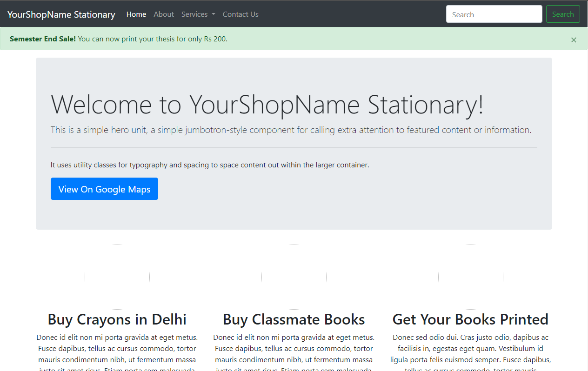
Task: Expand the Services dropdown menu
Action: (198, 14)
